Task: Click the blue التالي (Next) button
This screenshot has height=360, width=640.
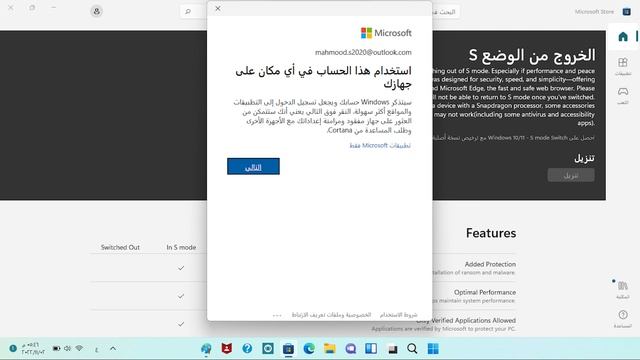Action: tap(253, 167)
